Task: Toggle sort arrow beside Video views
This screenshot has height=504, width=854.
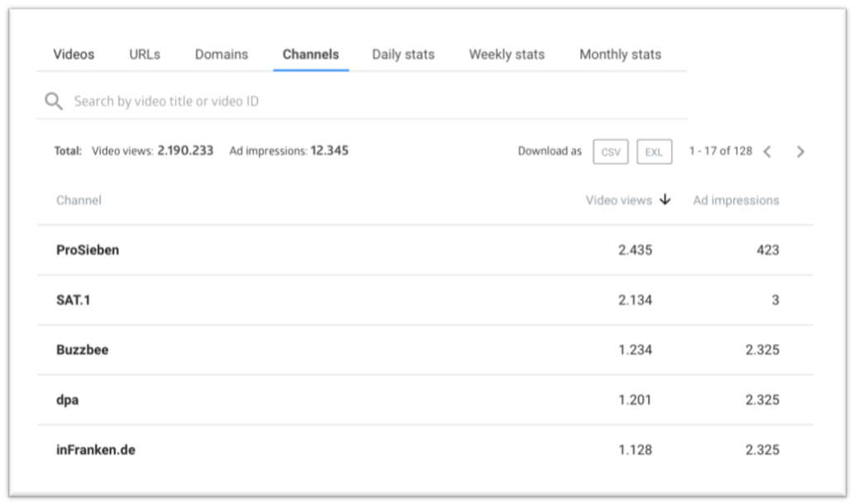Action: click(x=665, y=200)
